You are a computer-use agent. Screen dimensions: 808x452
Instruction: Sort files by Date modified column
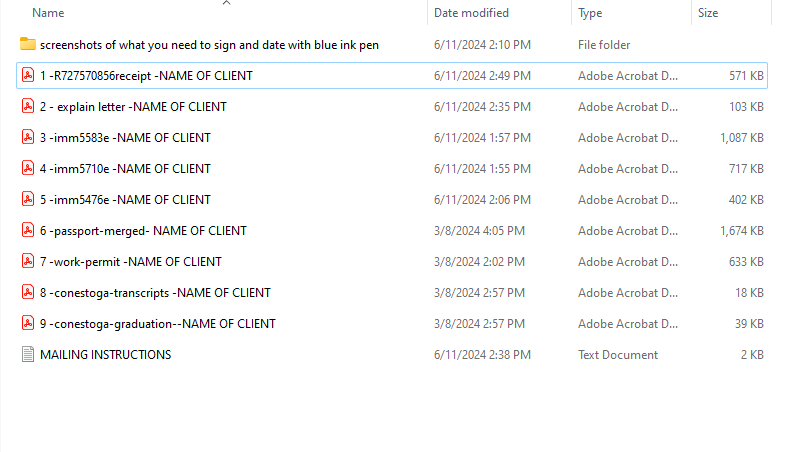click(x=471, y=13)
